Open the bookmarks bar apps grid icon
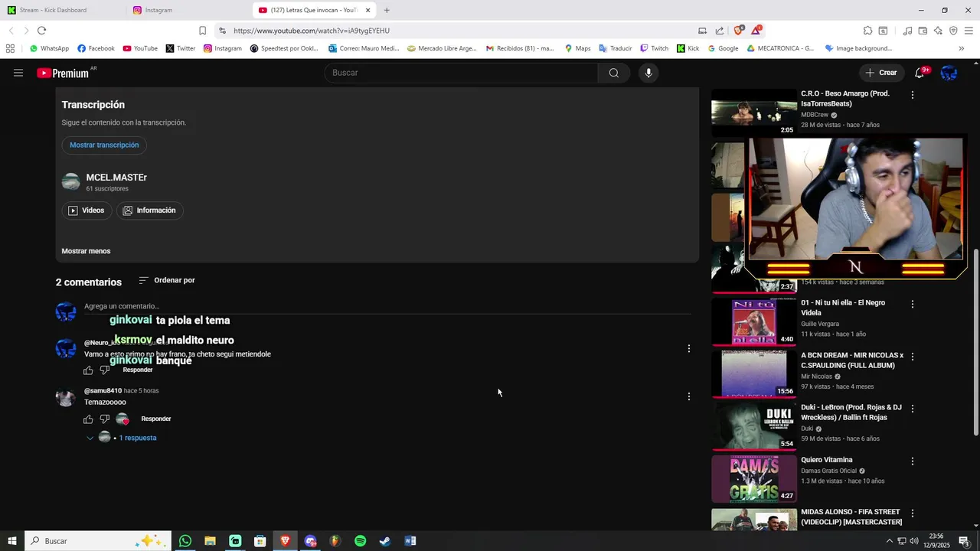The height and width of the screenshot is (551, 980). 10,48
